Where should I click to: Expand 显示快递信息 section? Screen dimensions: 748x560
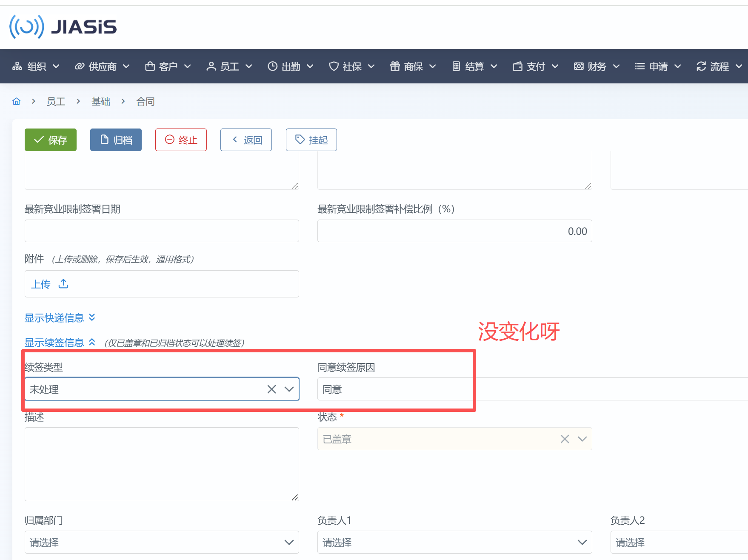click(x=60, y=318)
